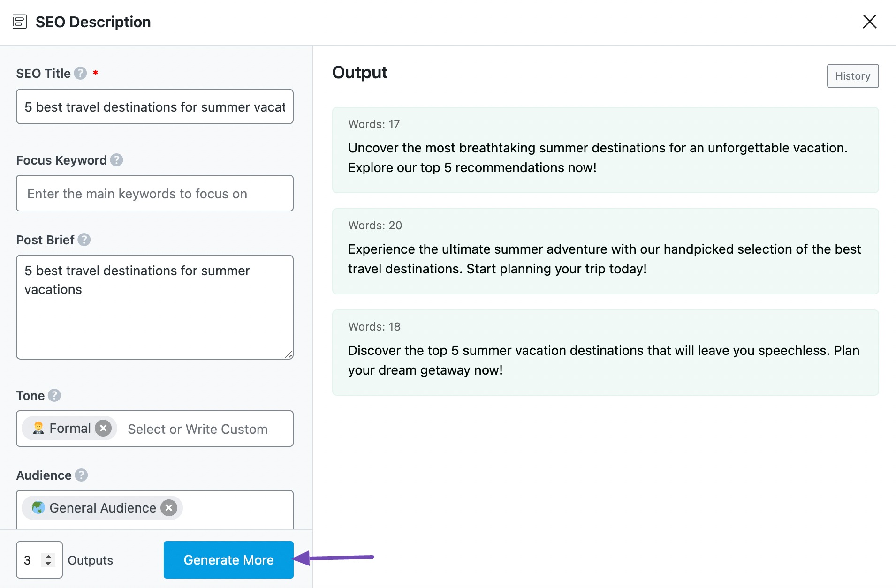Open the Tone help icon
896x588 pixels.
tap(54, 395)
